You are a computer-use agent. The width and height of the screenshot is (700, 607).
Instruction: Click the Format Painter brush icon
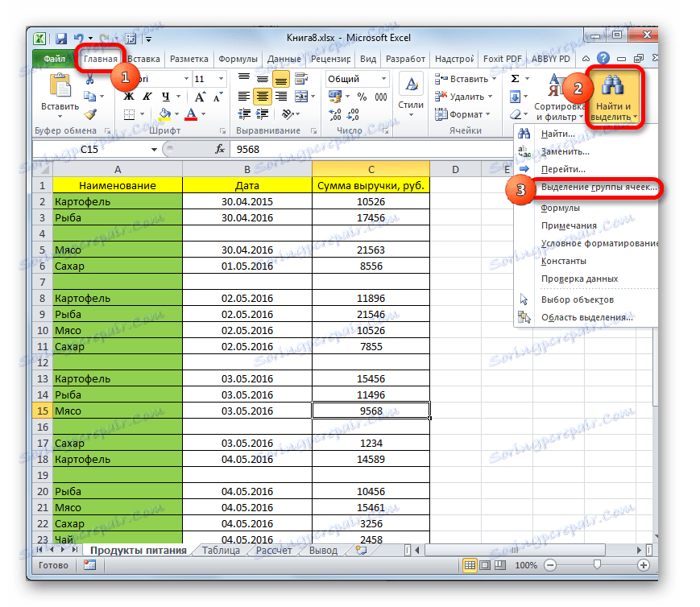pyautogui.click(x=90, y=114)
